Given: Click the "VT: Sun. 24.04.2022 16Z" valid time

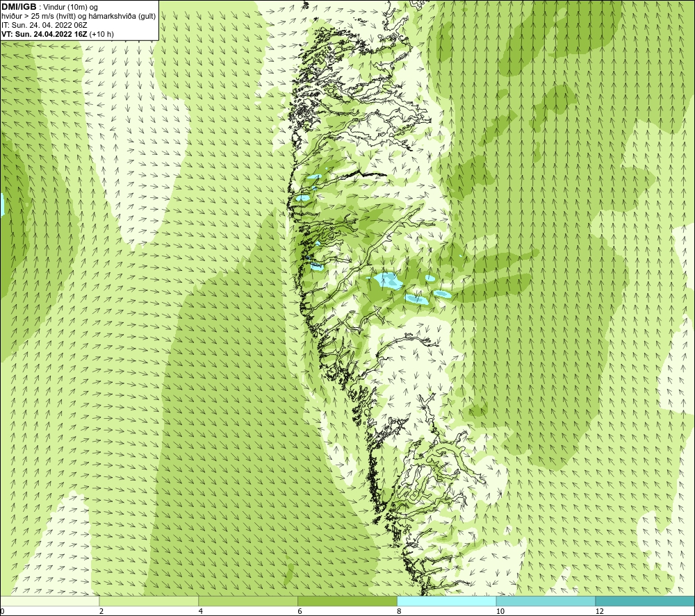Looking at the screenshot, I should click(44, 34).
